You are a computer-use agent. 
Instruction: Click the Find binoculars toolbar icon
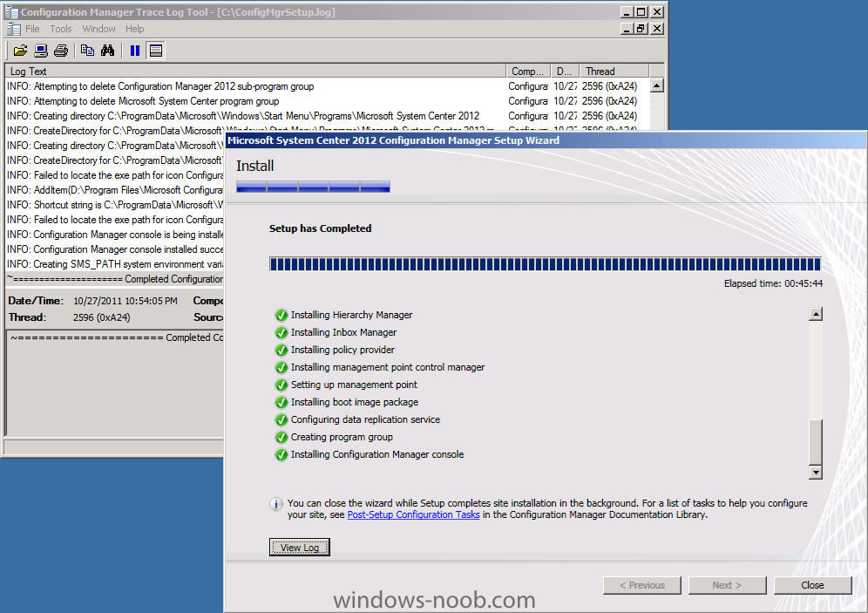coord(107,51)
